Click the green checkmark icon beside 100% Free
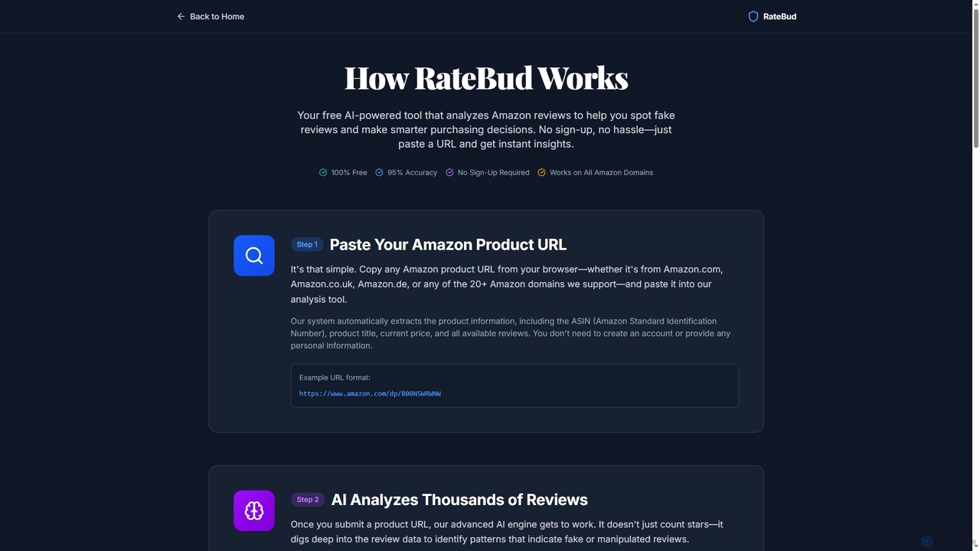The height and width of the screenshot is (551, 980). (323, 172)
